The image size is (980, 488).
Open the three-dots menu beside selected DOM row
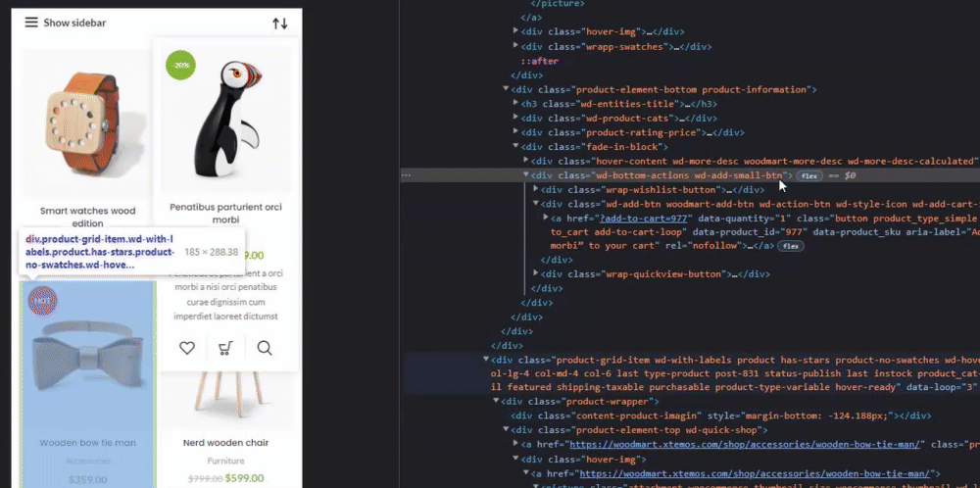pyautogui.click(x=406, y=175)
